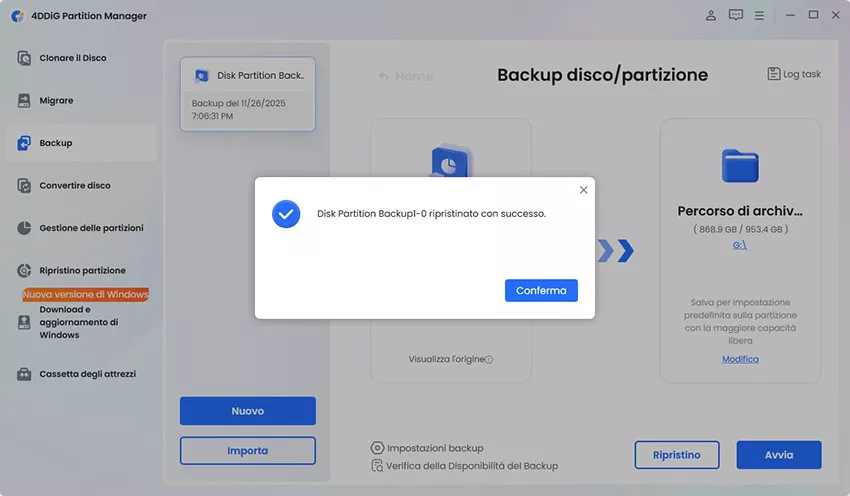850x496 pixels.
Task: Click the Backup sidebar icon
Action: (24, 143)
